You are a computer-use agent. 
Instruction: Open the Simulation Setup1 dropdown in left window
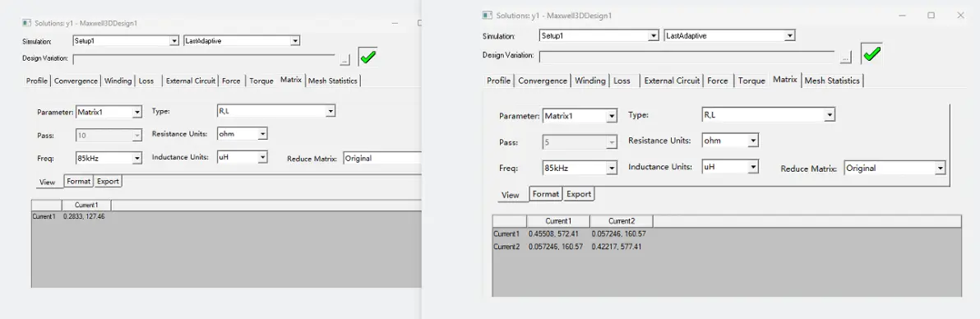(174, 40)
